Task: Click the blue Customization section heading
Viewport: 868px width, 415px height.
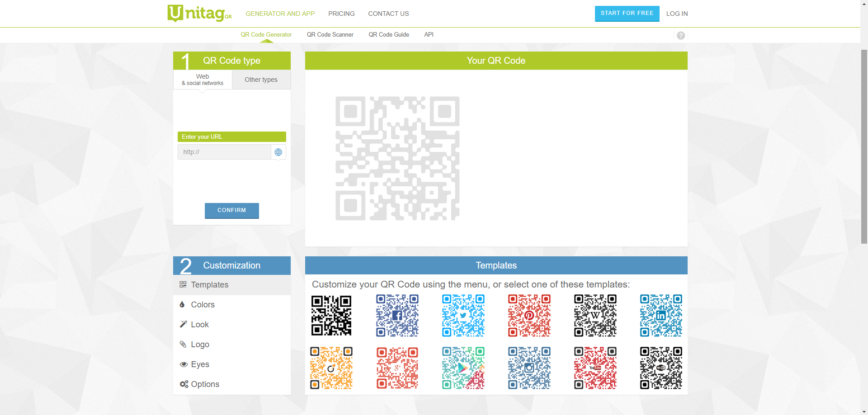Action: [231, 265]
